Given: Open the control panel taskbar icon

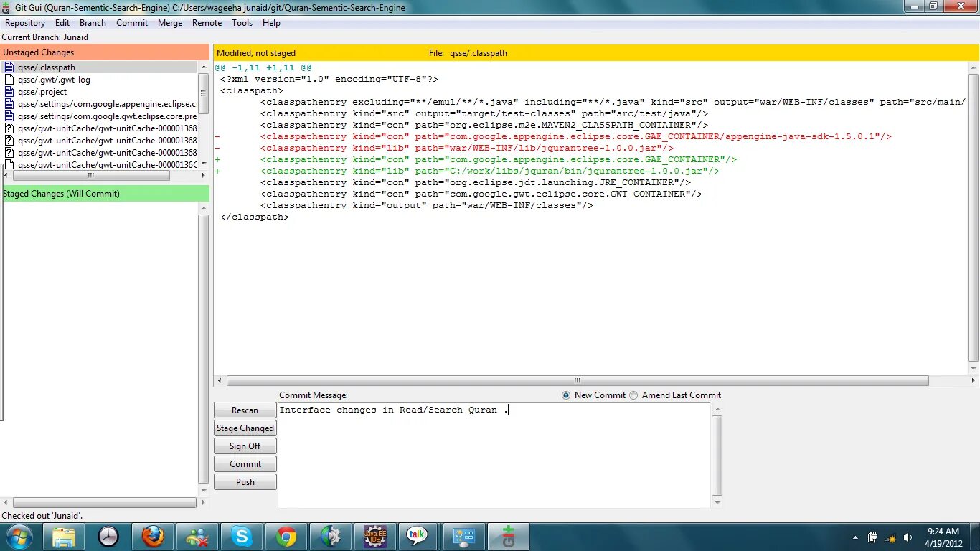Looking at the screenshot, I should (464, 537).
